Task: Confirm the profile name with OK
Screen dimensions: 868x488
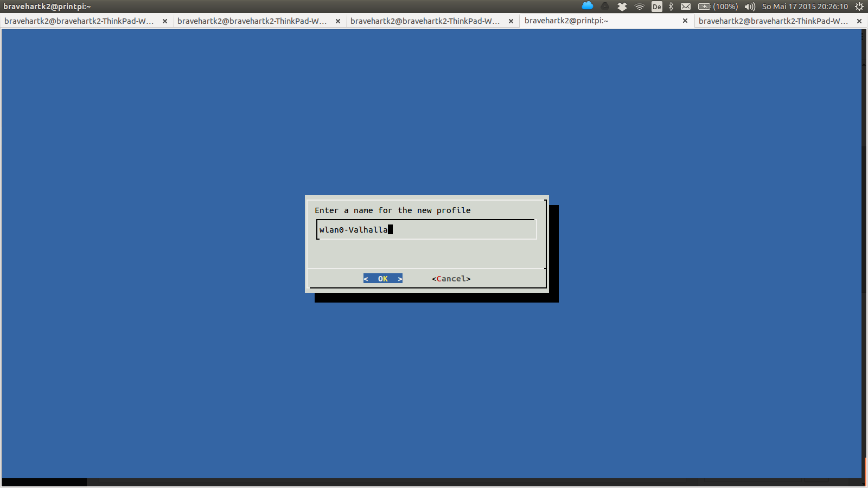Action: point(383,279)
